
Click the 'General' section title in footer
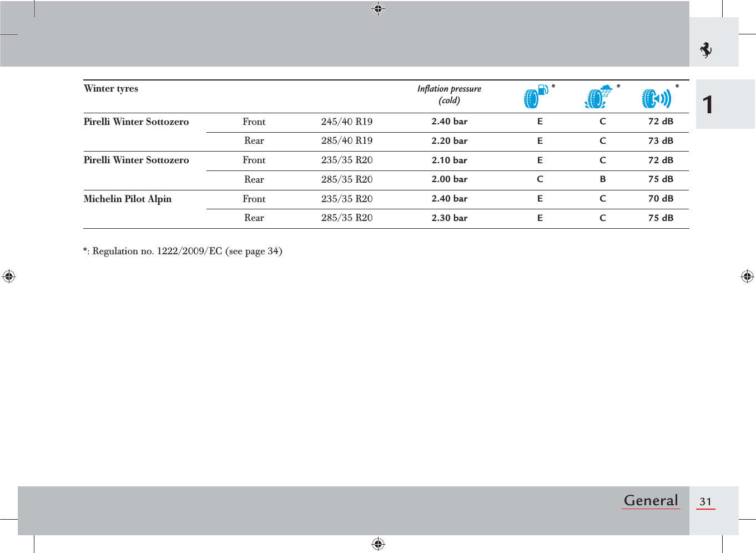coord(651,500)
